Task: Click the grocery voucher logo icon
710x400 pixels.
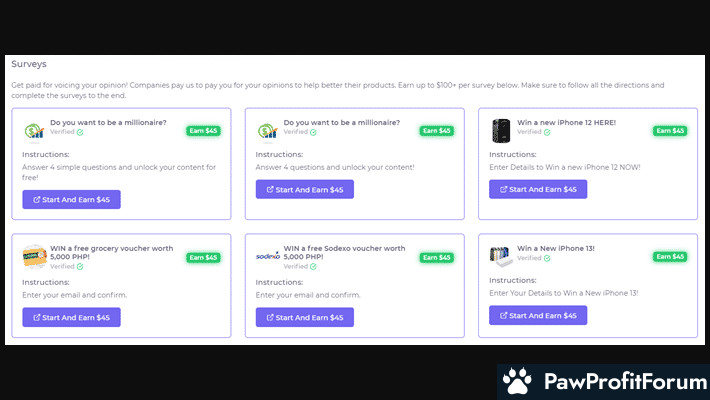Action: 34,257
